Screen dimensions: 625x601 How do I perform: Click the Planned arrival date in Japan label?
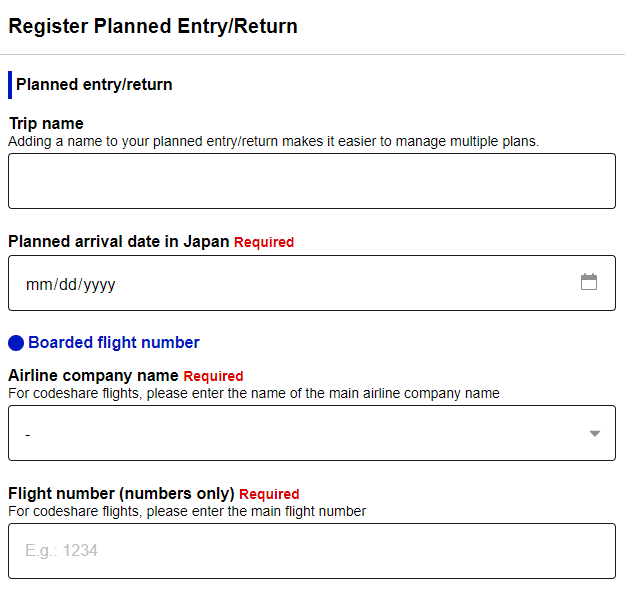(119, 241)
